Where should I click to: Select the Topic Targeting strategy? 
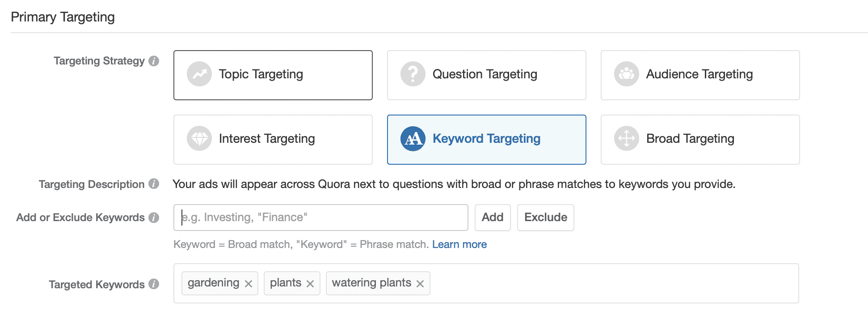[273, 75]
